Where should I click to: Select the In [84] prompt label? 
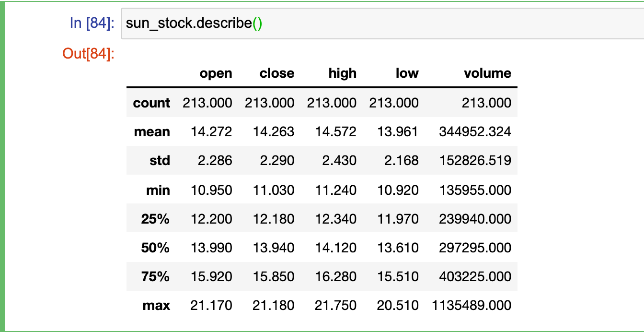click(x=92, y=23)
